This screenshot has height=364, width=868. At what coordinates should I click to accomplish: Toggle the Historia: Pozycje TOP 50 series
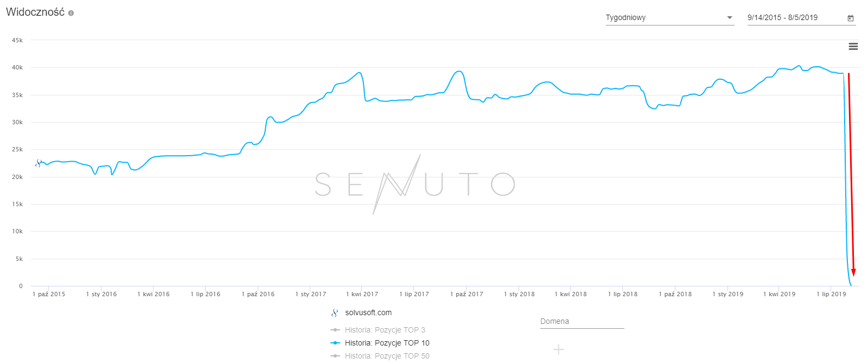point(387,356)
